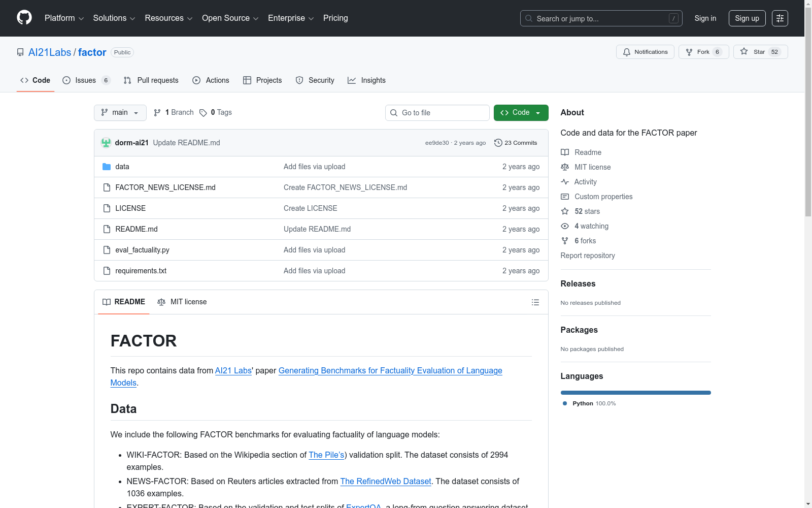Click the README.md file icon

pyautogui.click(x=107, y=229)
